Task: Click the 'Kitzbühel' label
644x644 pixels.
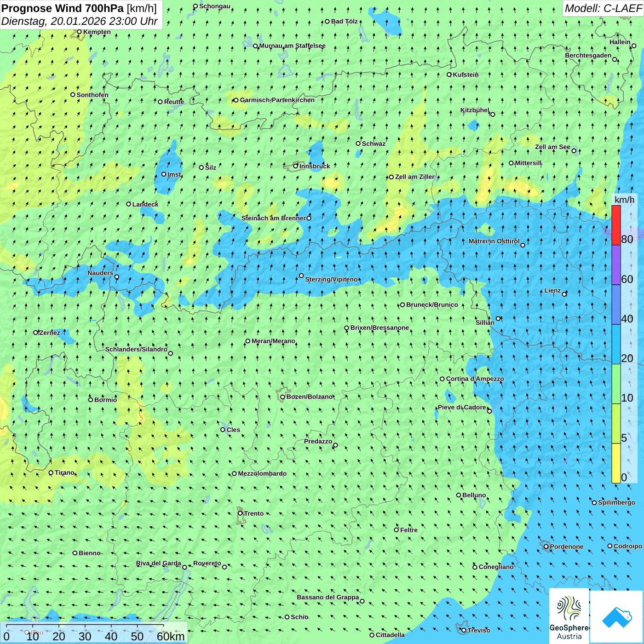Action: pyautogui.click(x=475, y=110)
